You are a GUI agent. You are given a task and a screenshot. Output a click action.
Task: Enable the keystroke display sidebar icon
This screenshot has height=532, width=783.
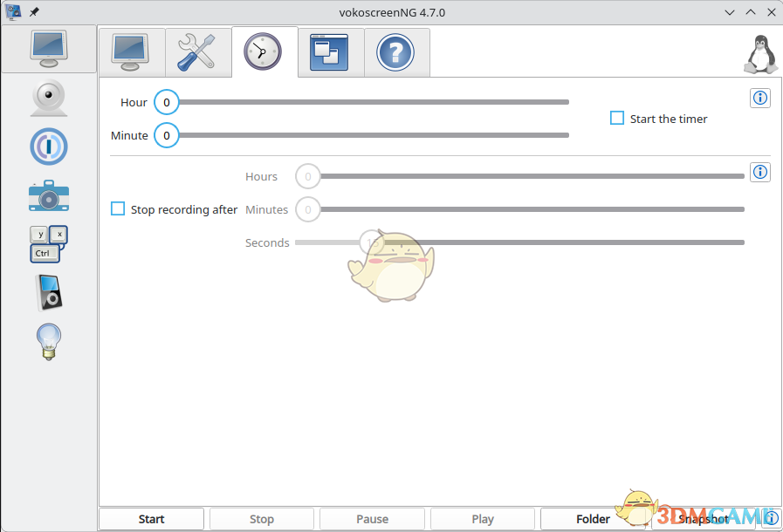click(x=49, y=242)
